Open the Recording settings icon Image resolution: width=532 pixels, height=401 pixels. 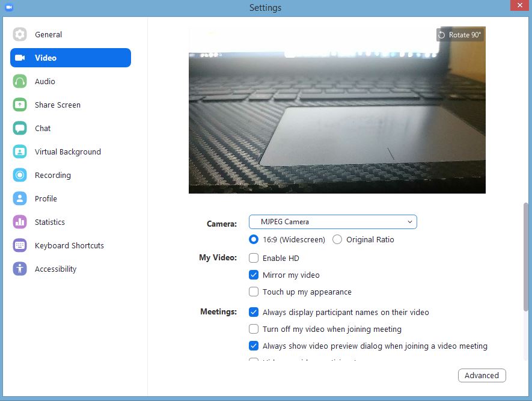click(x=20, y=175)
